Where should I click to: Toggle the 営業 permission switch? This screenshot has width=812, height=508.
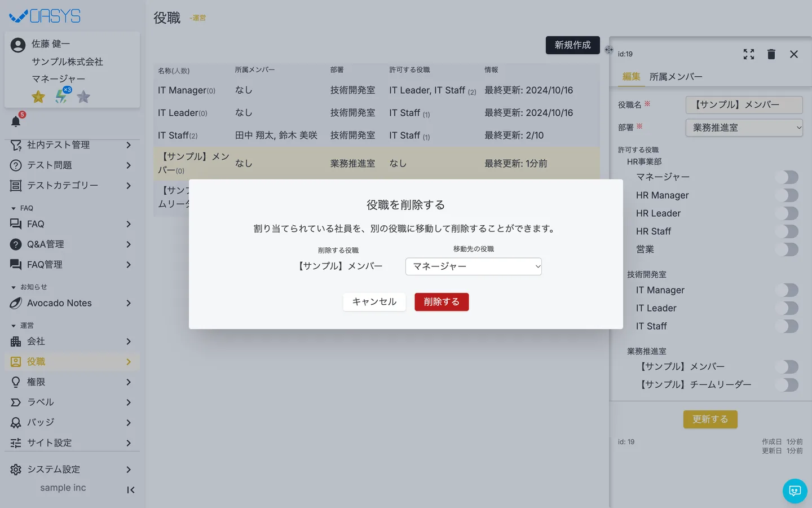(787, 249)
